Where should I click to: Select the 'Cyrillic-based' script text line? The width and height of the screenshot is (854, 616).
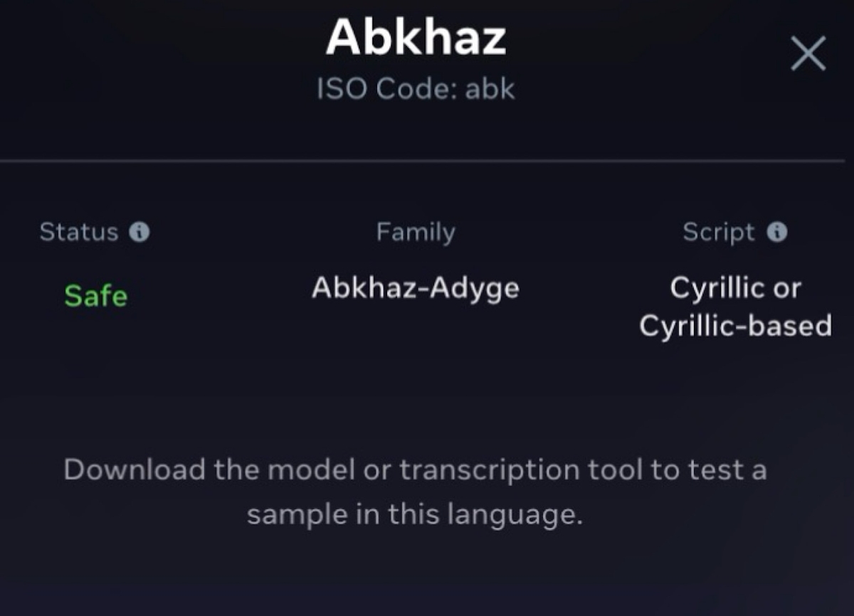click(735, 326)
